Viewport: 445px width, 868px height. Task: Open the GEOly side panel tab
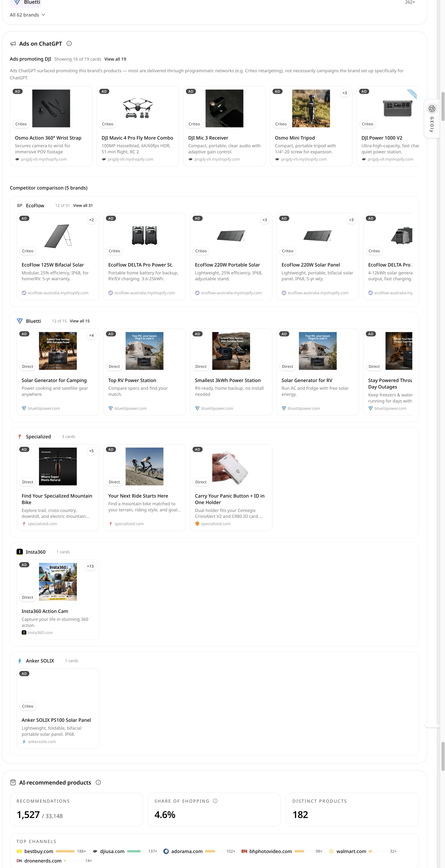pyautogui.click(x=432, y=119)
